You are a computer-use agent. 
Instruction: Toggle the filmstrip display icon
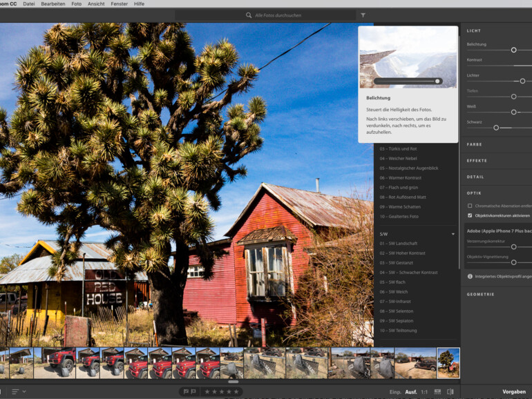(437, 391)
